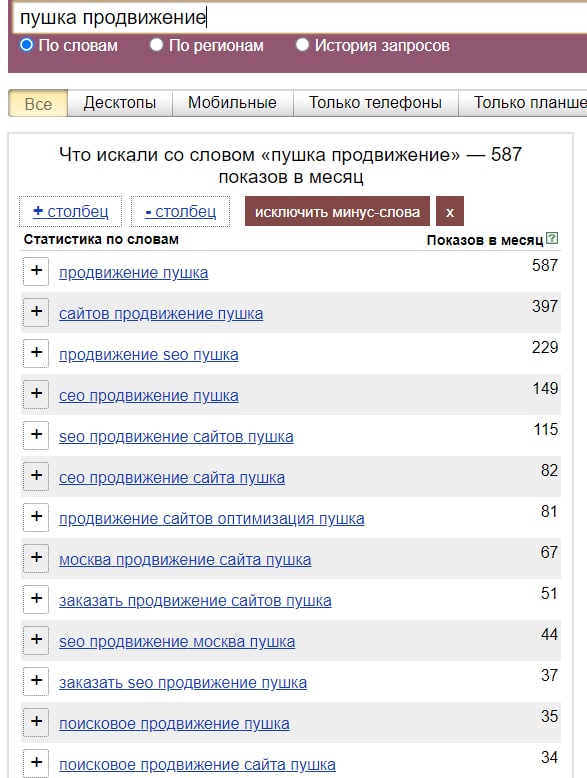Image resolution: width=587 pixels, height=778 pixels.
Task: Click help icon next to 'Показов в месяц'
Action: tap(552, 238)
